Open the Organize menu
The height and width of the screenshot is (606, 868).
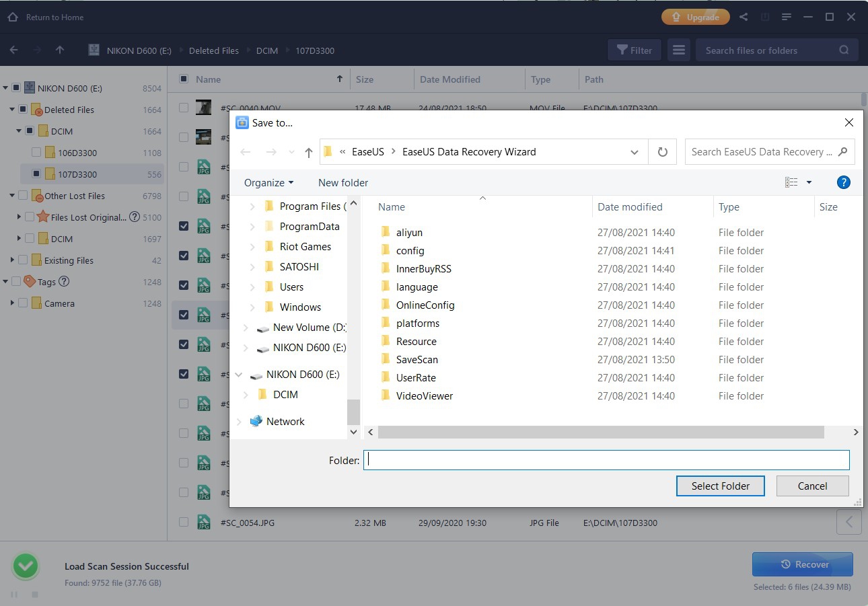(x=268, y=183)
